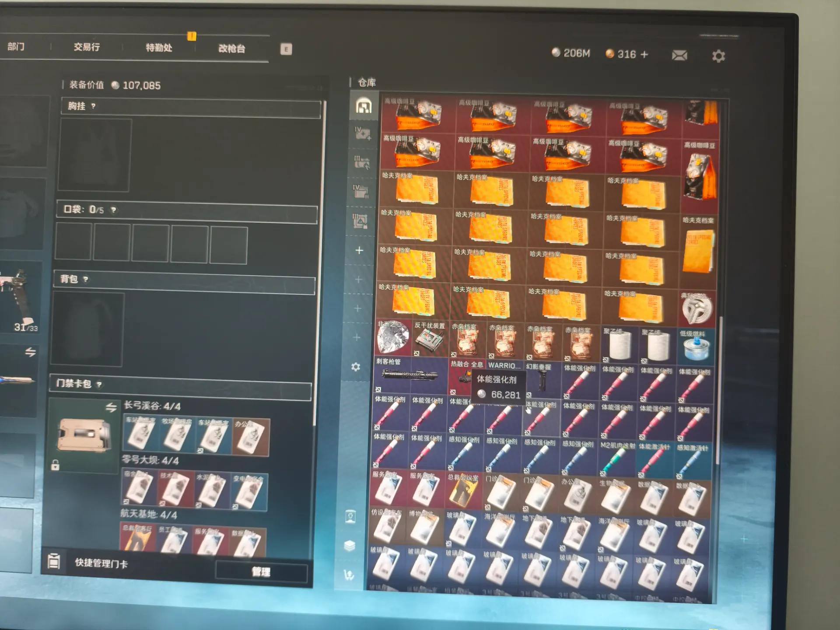The height and width of the screenshot is (630, 840).
Task: Click the gold keycard under 航天基地
Action: pos(137,537)
